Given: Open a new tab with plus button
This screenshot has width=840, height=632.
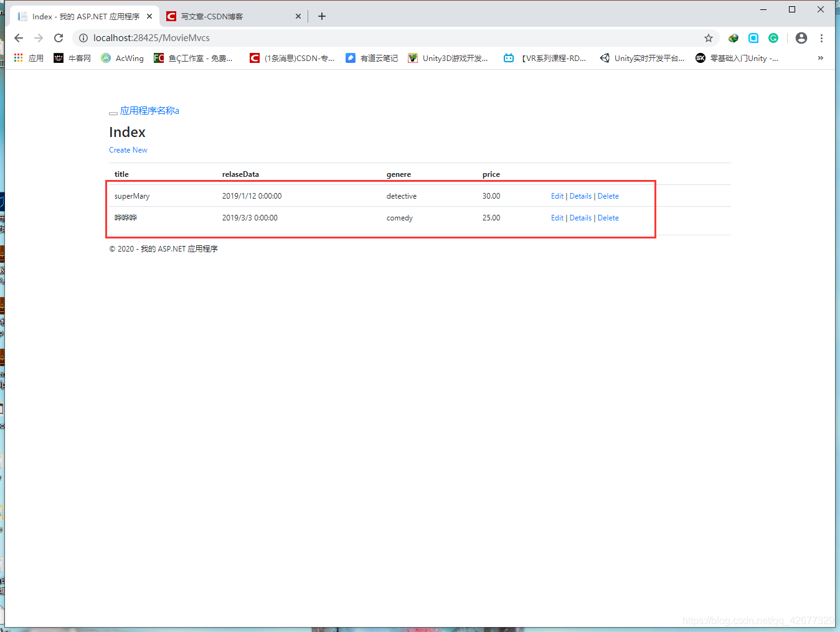Looking at the screenshot, I should 322,16.
